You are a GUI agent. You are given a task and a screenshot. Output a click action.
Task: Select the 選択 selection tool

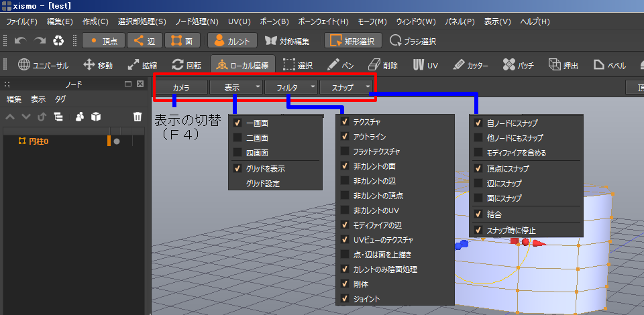point(298,65)
